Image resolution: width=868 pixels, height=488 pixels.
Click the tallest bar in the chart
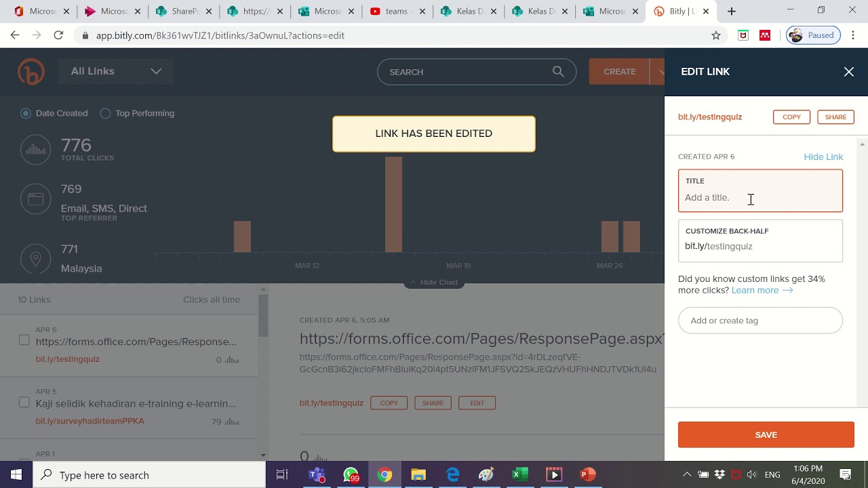(393, 204)
